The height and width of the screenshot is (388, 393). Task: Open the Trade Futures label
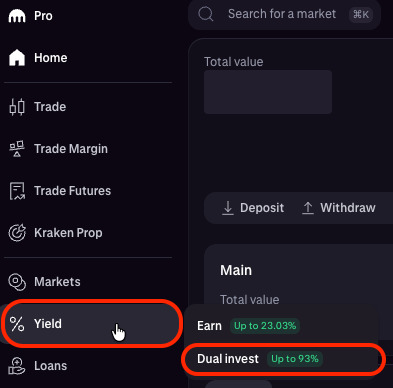pyautogui.click(x=73, y=191)
